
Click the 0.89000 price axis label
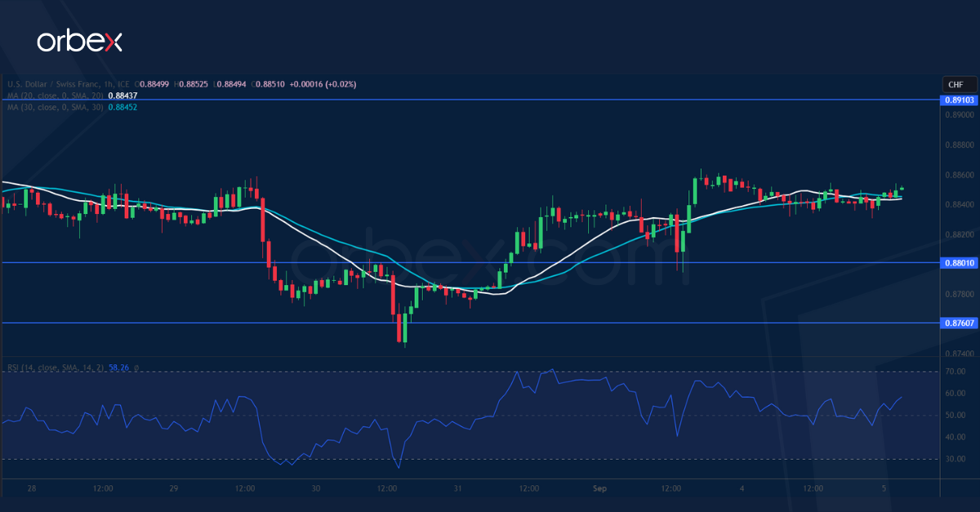[x=959, y=115]
